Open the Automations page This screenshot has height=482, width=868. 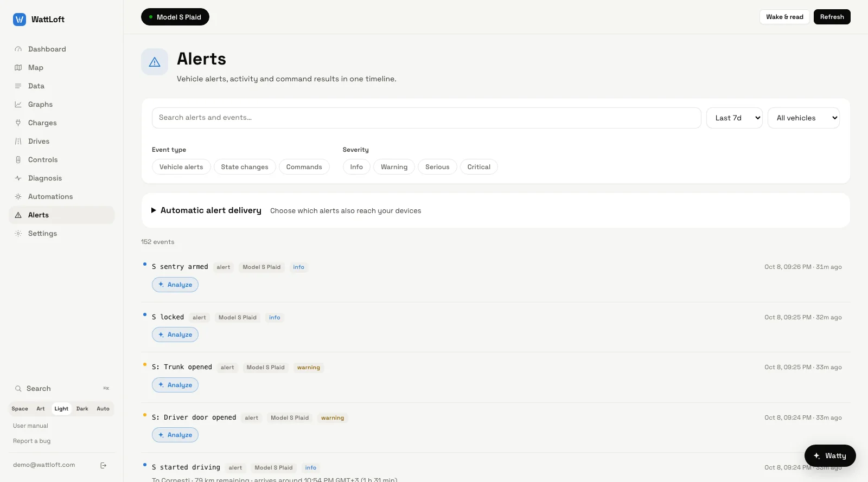coord(61,197)
